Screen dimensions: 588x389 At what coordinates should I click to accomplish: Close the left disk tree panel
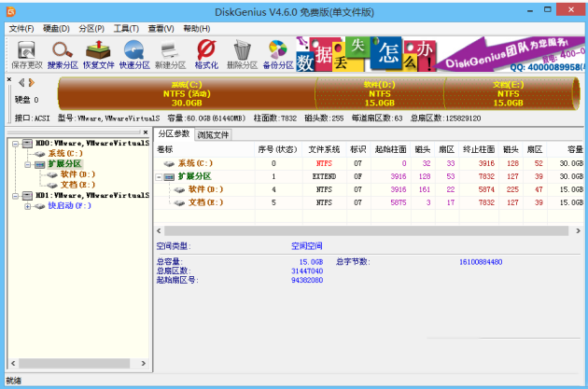click(x=146, y=133)
